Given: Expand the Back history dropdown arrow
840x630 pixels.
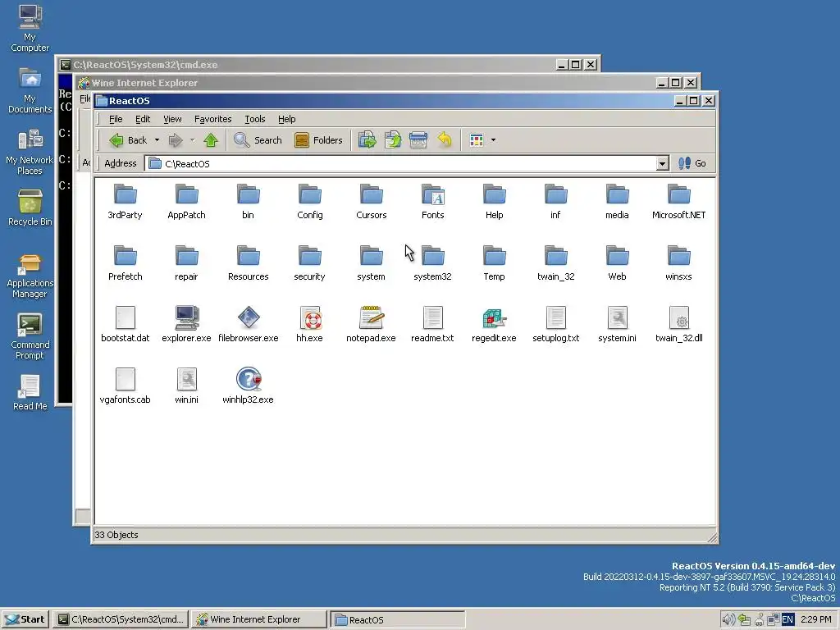Looking at the screenshot, I should pos(157,140).
